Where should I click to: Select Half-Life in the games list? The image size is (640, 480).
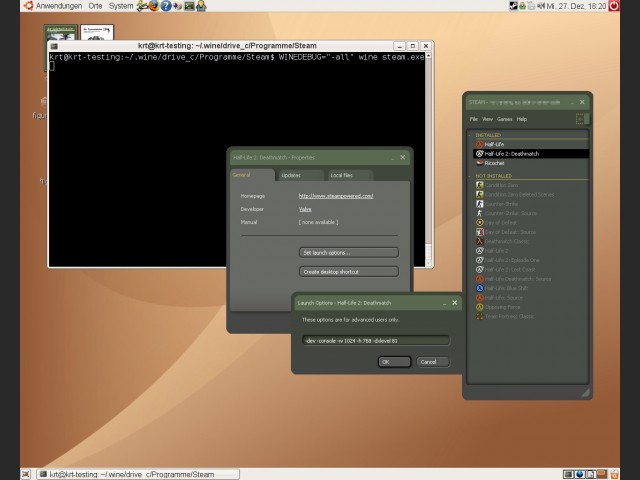click(x=531, y=144)
